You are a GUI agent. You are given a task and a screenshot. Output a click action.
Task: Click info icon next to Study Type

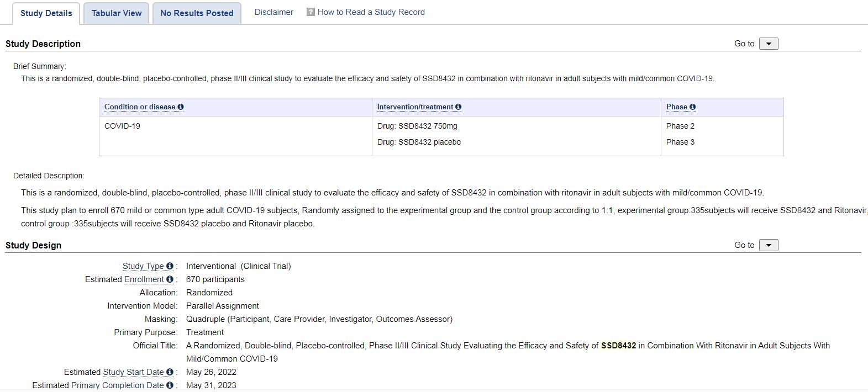(x=170, y=266)
